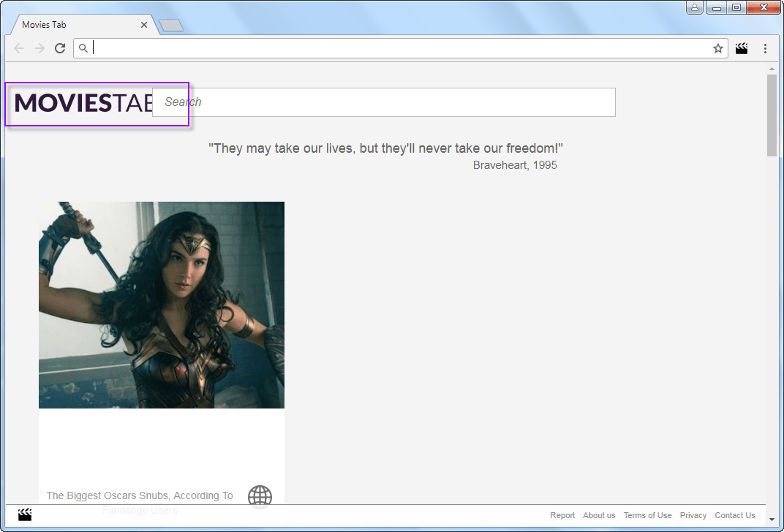This screenshot has height=532, width=784.
Task: Click the Movies Tab clapperboard extension icon
Action: coord(742,48)
